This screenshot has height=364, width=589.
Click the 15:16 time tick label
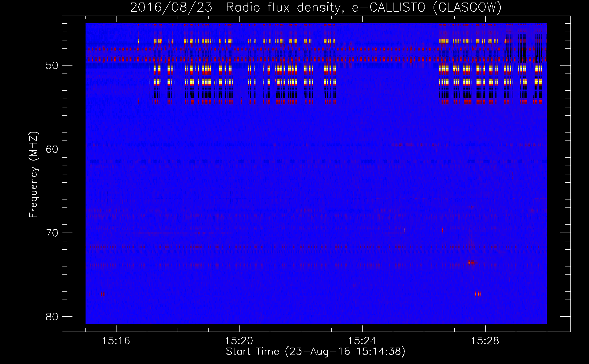(116, 341)
